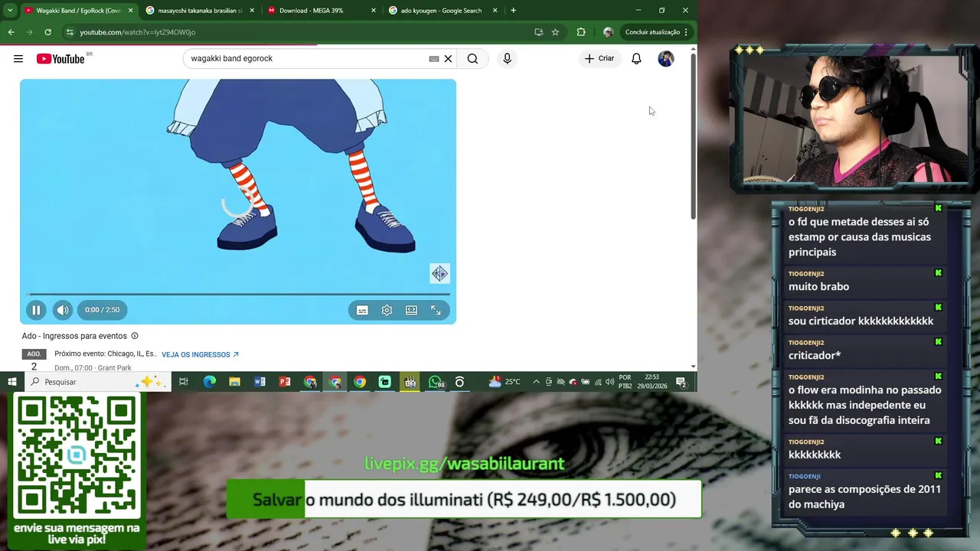
Task: Go back in the browser
Action: 11,32
